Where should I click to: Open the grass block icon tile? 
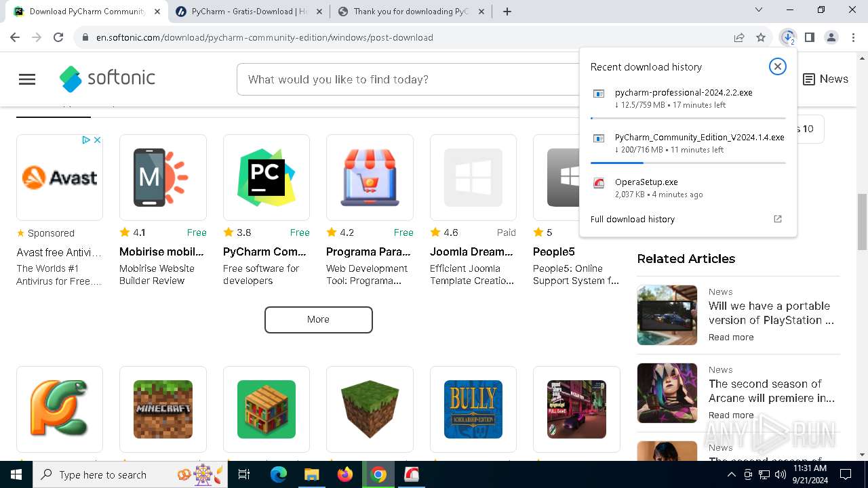coord(370,409)
